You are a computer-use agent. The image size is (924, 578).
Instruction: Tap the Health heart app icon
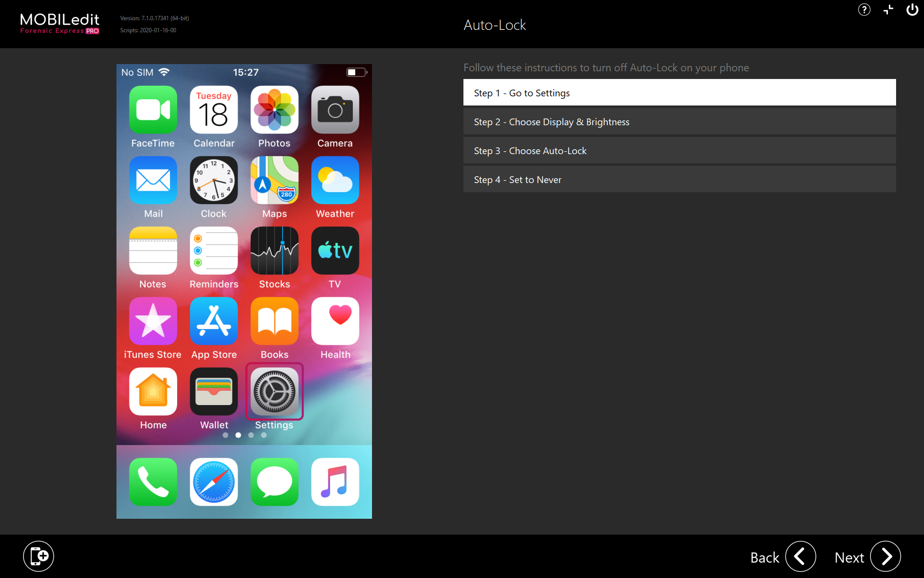tap(335, 321)
